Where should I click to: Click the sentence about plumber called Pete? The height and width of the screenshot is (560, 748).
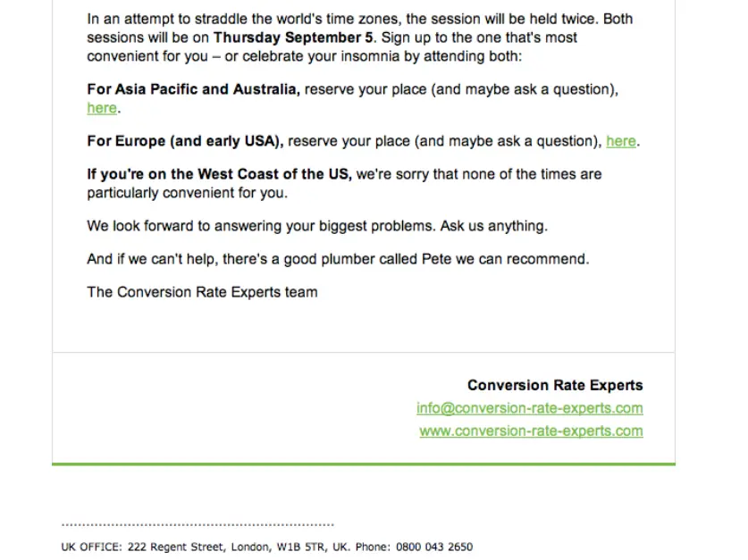click(x=338, y=259)
